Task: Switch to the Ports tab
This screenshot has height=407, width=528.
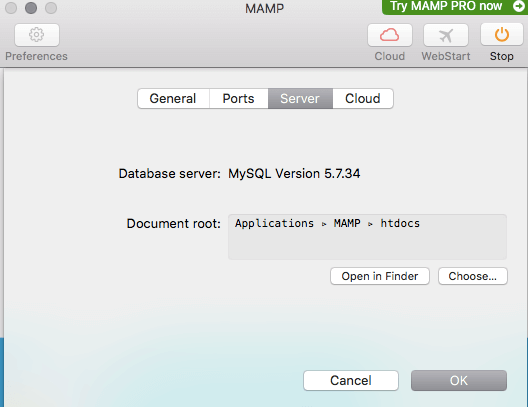Action: pyautogui.click(x=238, y=99)
